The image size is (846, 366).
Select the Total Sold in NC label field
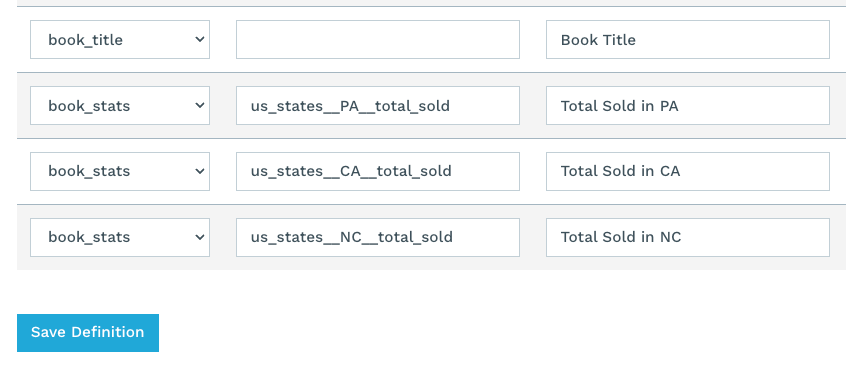click(688, 237)
